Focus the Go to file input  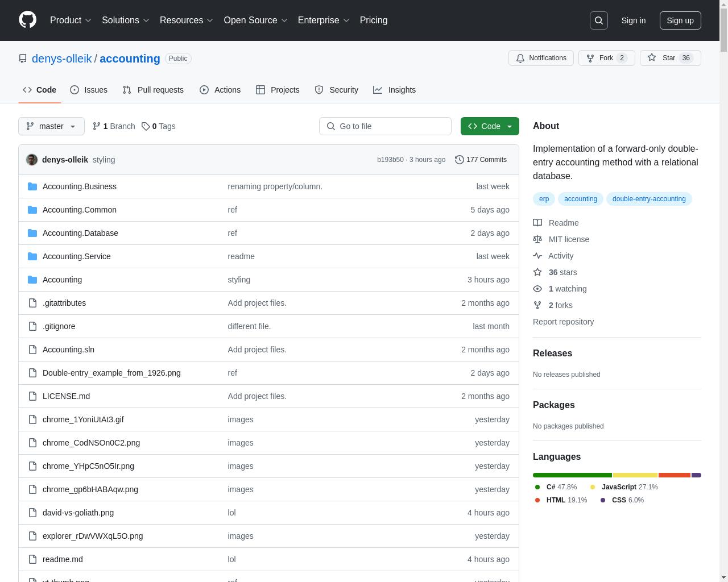(385, 126)
